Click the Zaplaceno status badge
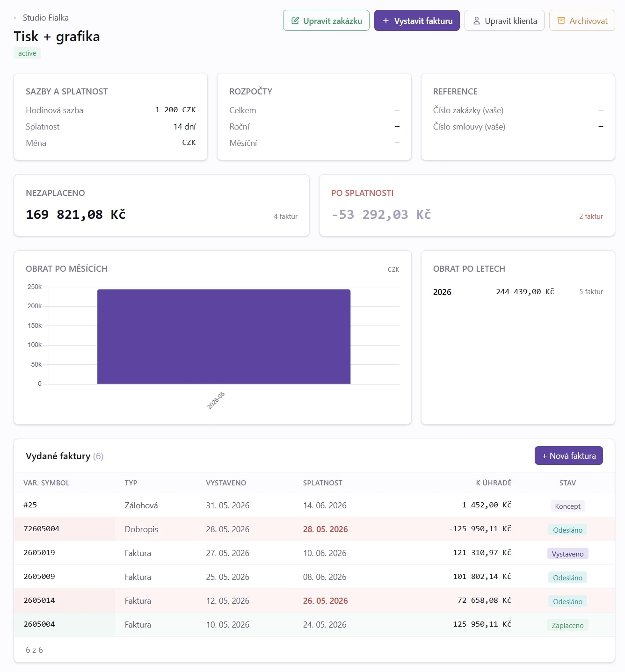Viewport: 625px width, 672px height. click(567, 625)
